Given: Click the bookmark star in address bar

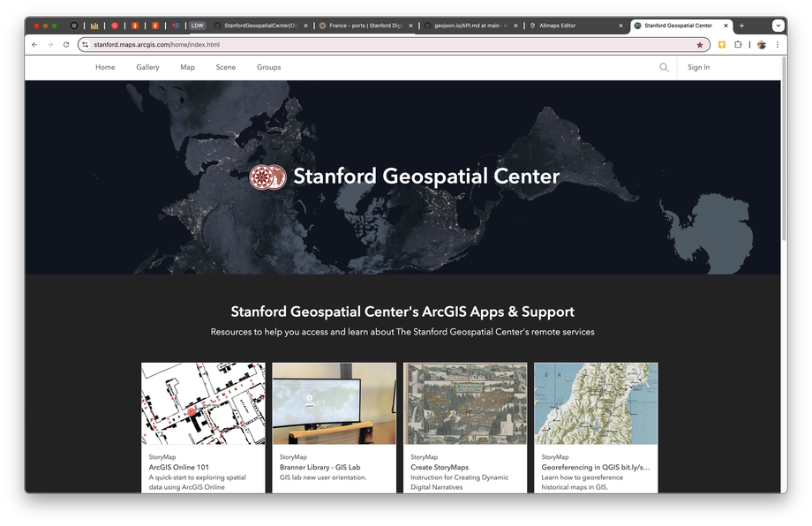Looking at the screenshot, I should [700, 44].
